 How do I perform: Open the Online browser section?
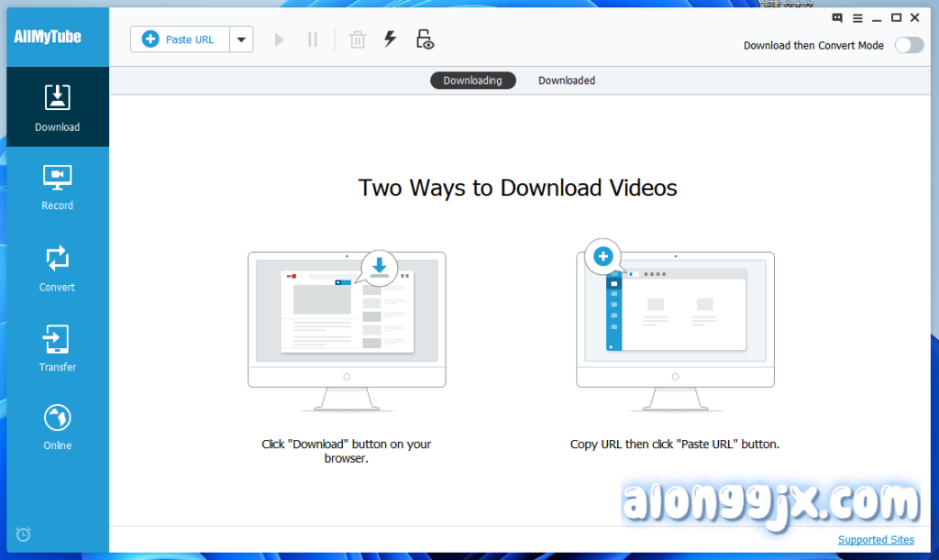pos(57,426)
